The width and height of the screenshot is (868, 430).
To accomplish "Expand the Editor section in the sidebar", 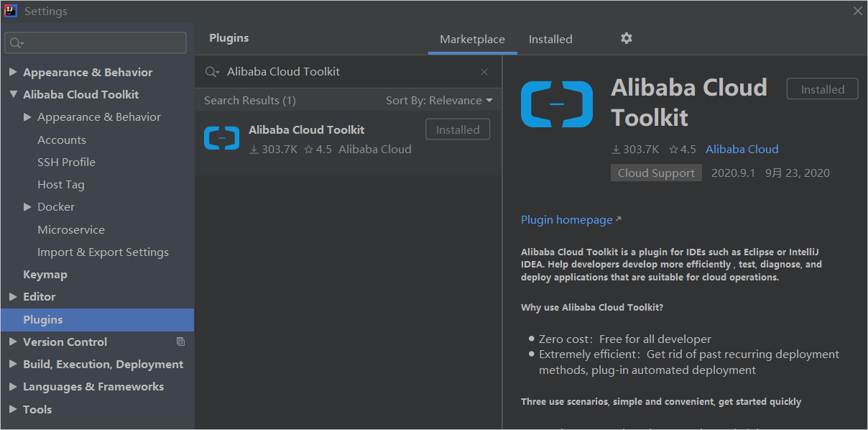I will click(x=13, y=296).
